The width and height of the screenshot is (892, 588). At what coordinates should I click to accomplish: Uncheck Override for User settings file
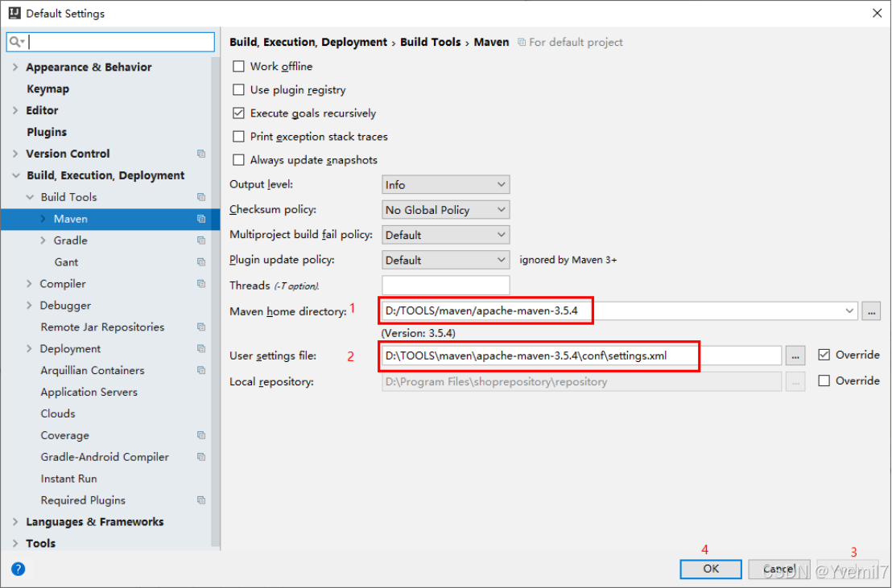click(824, 355)
